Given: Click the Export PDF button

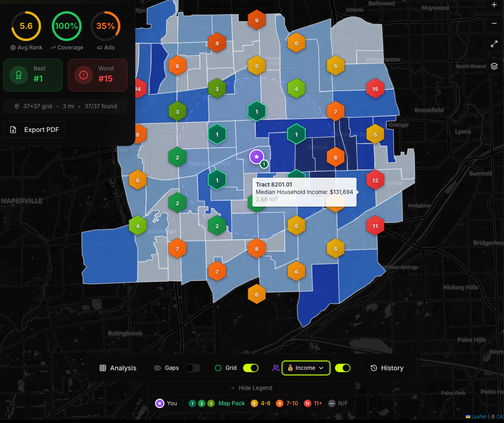Looking at the screenshot, I should point(34,130).
